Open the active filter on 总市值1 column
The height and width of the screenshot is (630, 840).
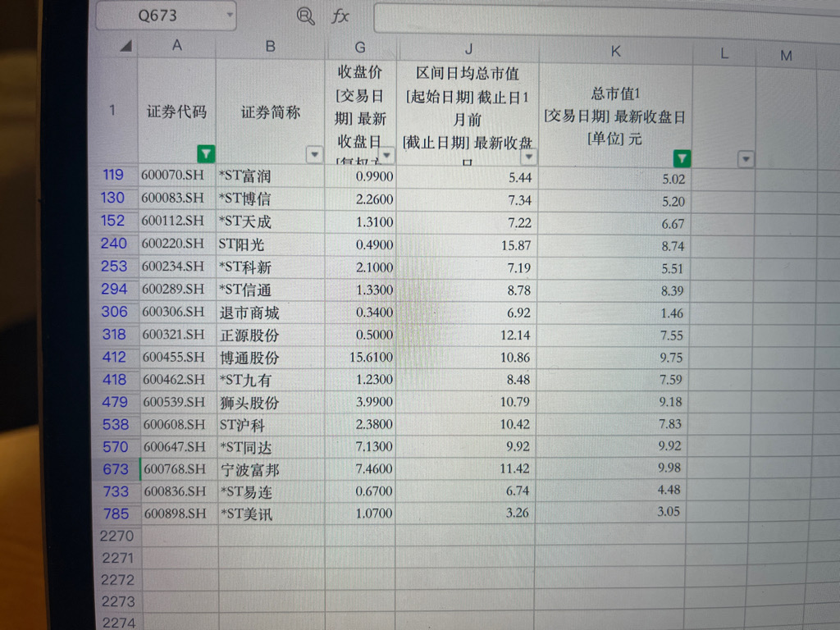point(682,158)
